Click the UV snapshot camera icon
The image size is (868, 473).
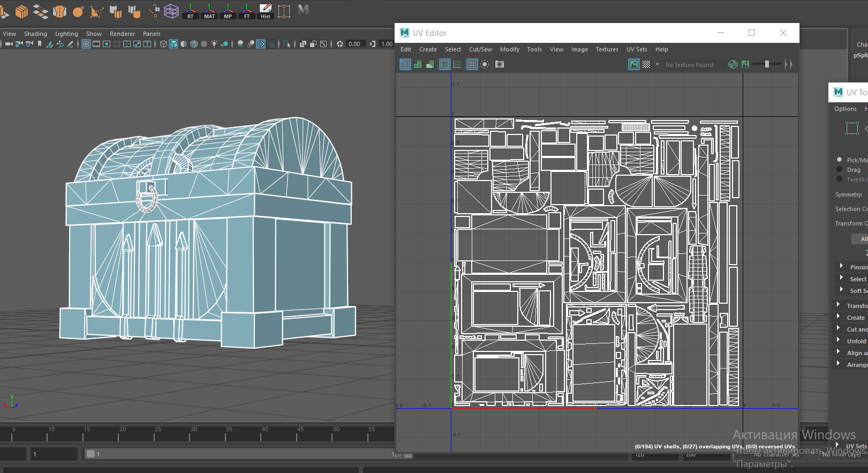[x=500, y=64]
